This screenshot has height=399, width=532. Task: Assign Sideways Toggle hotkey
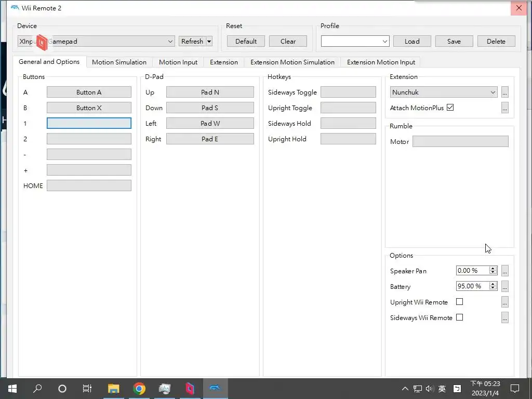pyautogui.click(x=348, y=92)
